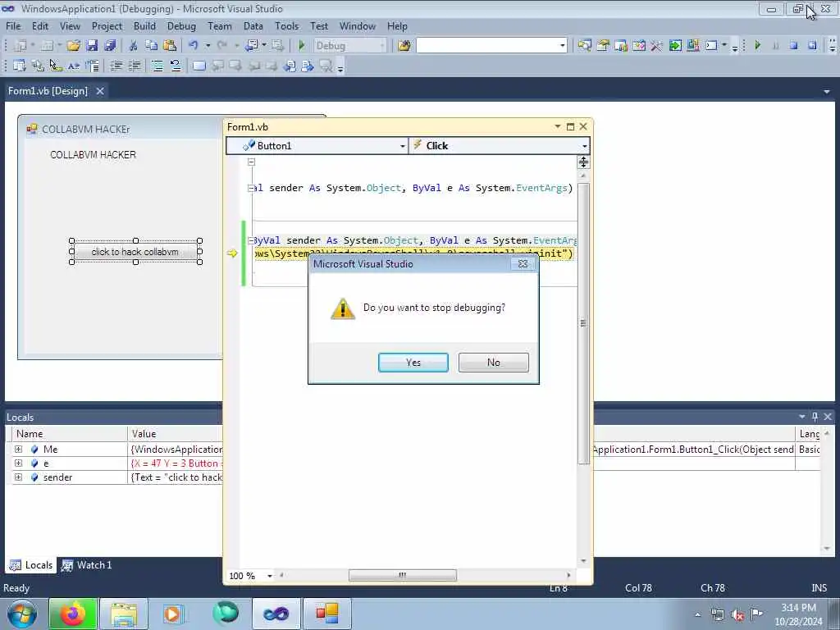Close the Locals panel

pos(828,416)
